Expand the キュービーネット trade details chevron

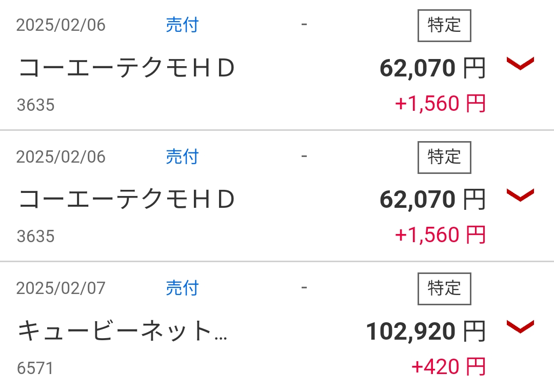click(520, 327)
